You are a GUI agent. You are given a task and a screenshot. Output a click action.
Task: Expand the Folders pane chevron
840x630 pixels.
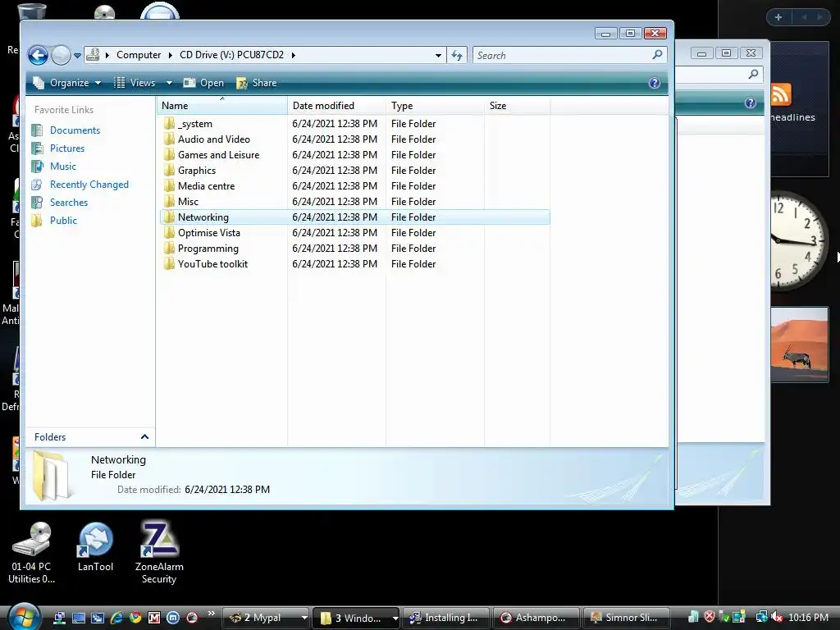coord(144,437)
